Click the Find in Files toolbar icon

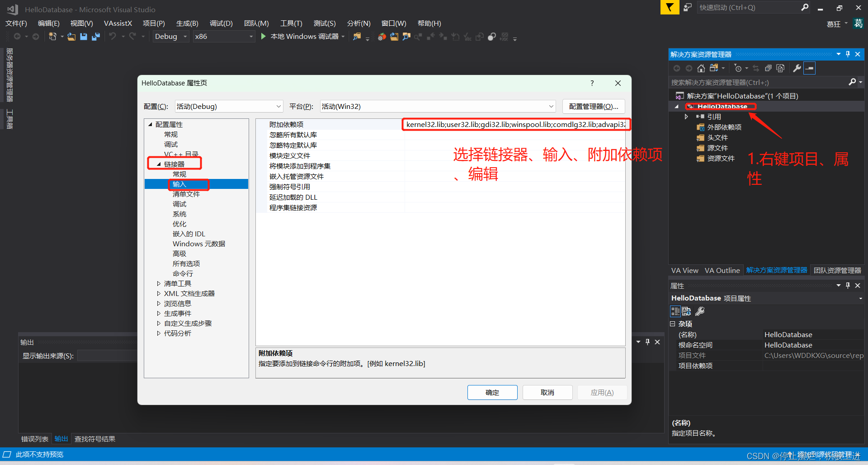(x=357, y=37)
